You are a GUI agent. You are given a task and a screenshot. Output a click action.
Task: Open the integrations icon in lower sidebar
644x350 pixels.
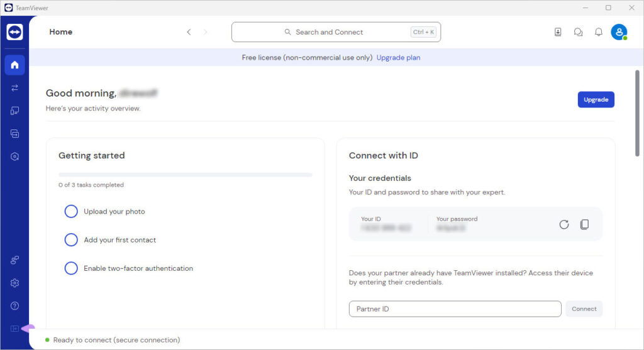[15, 260]
